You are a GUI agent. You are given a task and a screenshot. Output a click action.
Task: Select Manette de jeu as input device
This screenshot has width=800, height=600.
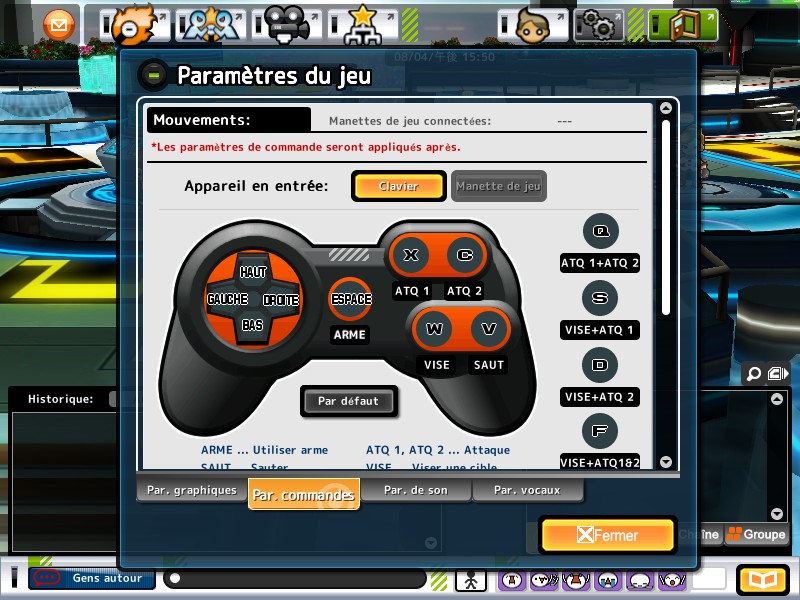[498, 186]
